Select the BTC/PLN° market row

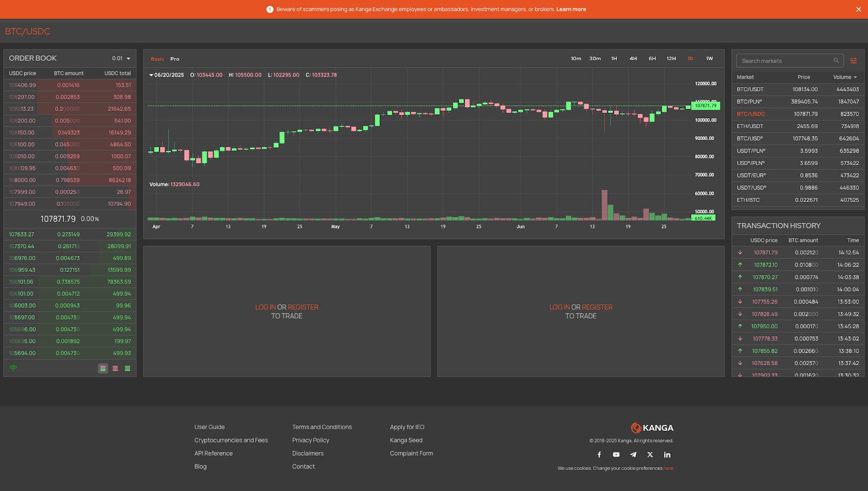point(797,101)
